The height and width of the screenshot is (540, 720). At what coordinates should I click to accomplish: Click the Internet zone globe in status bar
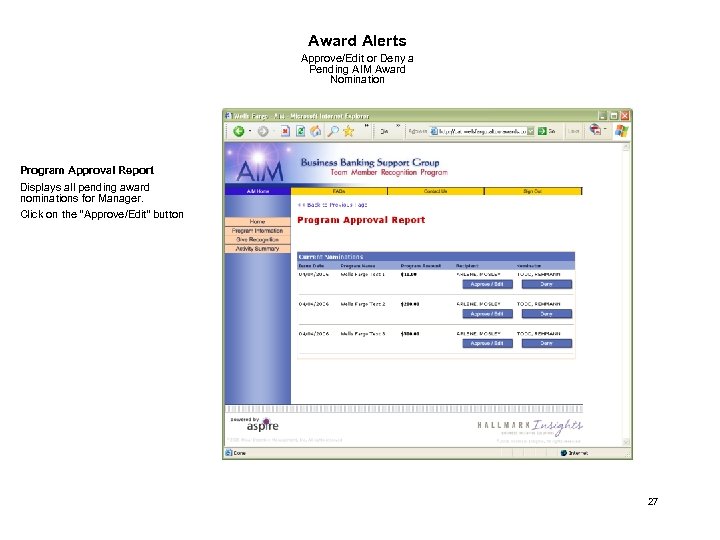click(563, 453)
